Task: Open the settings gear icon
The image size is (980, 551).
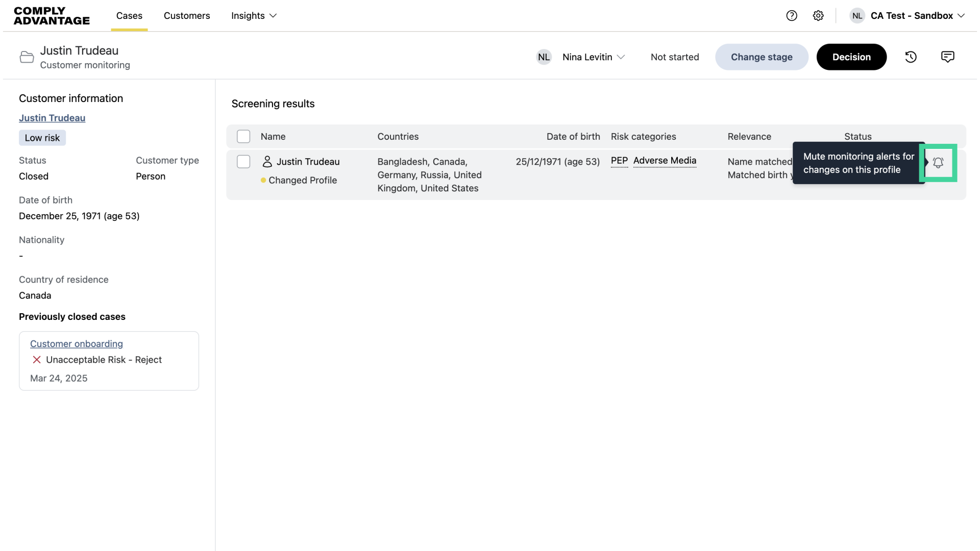Action: click(818, 16)
